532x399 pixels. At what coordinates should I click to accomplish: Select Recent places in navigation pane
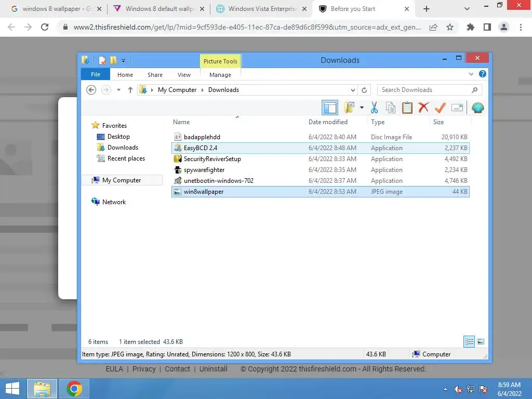pyautogui.click(x=126, y=158)
